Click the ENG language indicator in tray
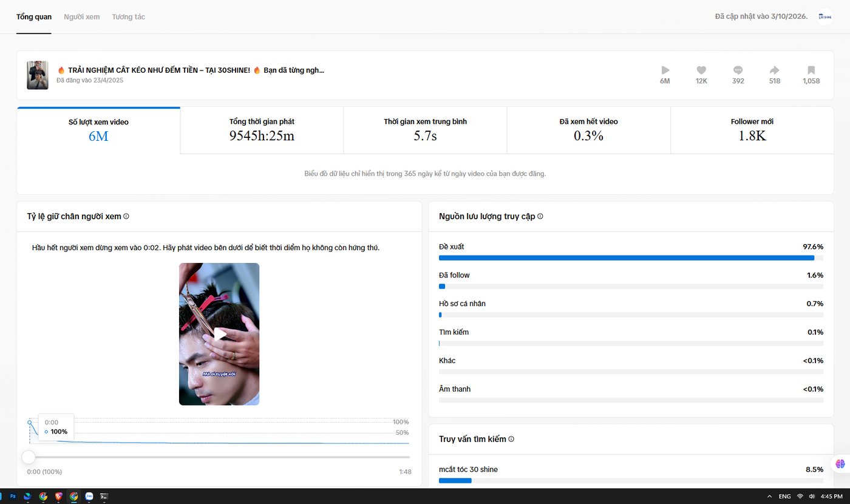The height and width of the screenshot is (504, 850). click(x=785, y=496)
